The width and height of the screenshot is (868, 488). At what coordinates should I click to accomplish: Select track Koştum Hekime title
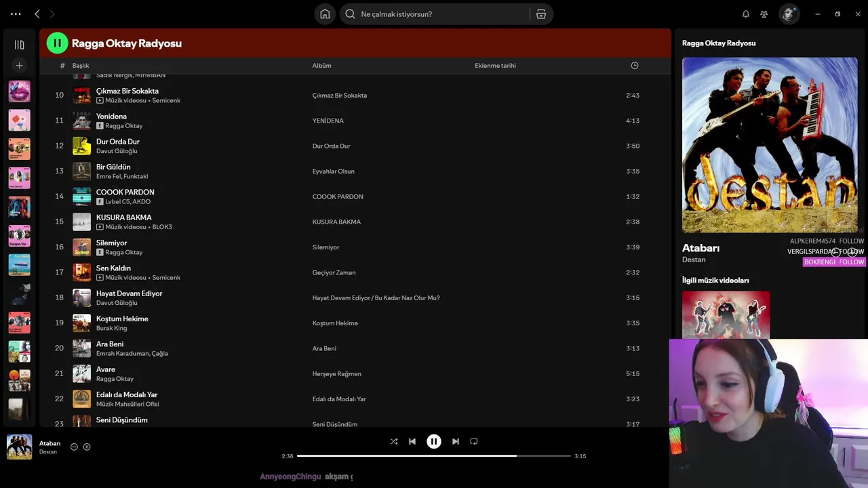point(122,319)
